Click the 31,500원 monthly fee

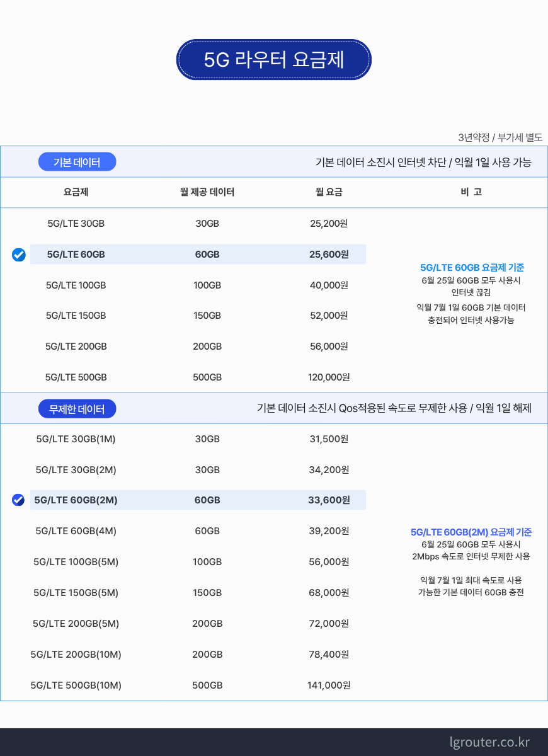click(329, 439)
